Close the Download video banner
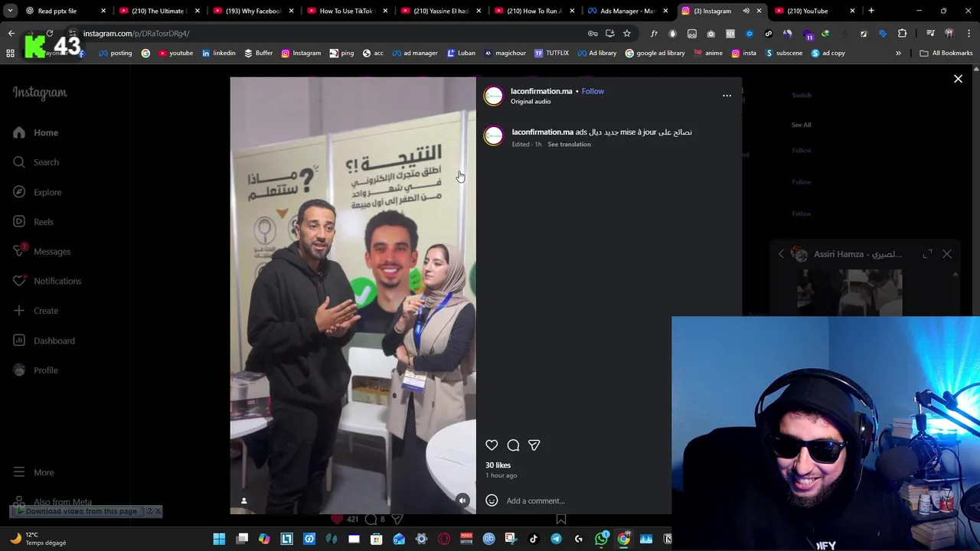The height and width of the screenshot is (551, 980). [x=158, y=511]
